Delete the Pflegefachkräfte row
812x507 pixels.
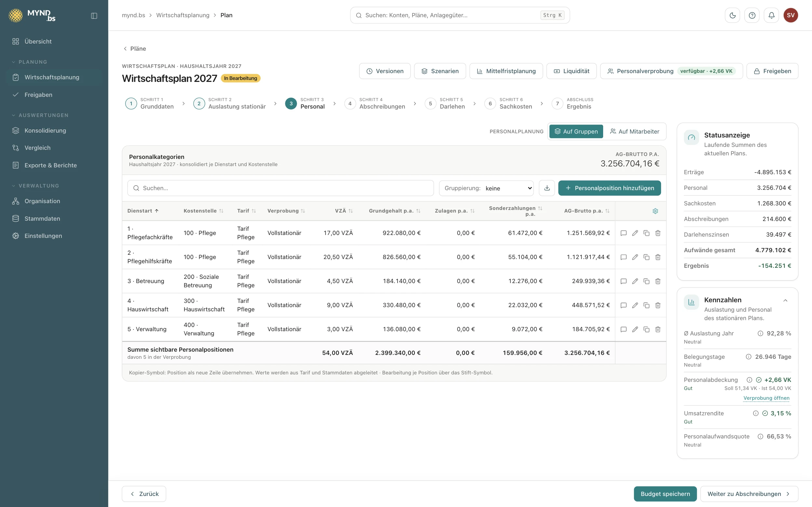pos(658,233)
